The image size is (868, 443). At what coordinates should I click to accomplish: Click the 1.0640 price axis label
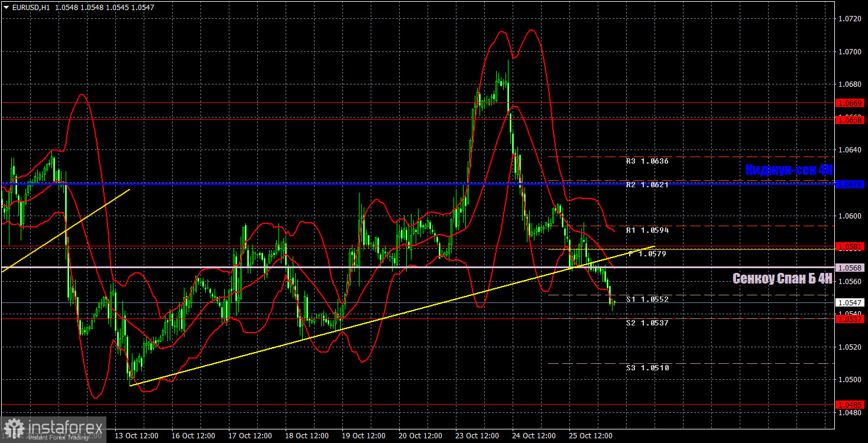coord(850,150)
